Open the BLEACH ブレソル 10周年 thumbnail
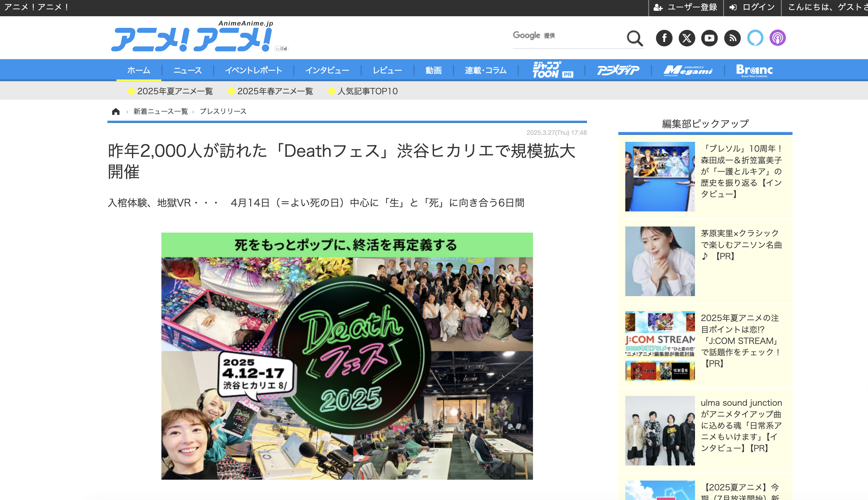This screenshot has height=500, width=868. (x=660, y=177)
